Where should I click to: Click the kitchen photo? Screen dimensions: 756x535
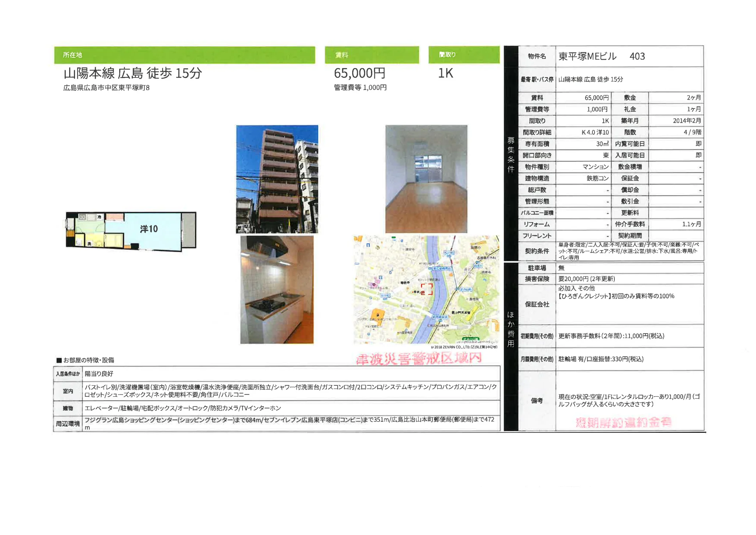click(277, 289)
